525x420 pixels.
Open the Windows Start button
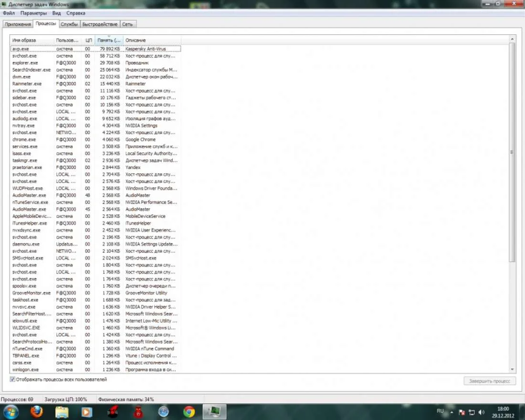[x=10, y=411]
